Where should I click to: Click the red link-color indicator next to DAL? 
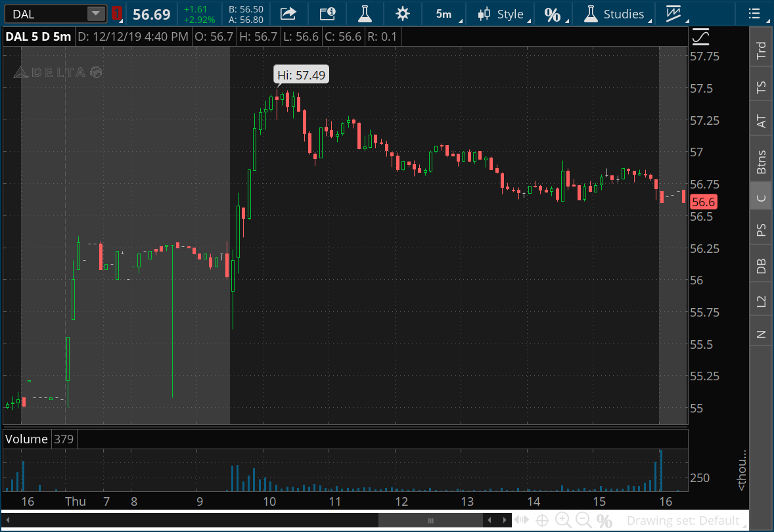(116, 13)
